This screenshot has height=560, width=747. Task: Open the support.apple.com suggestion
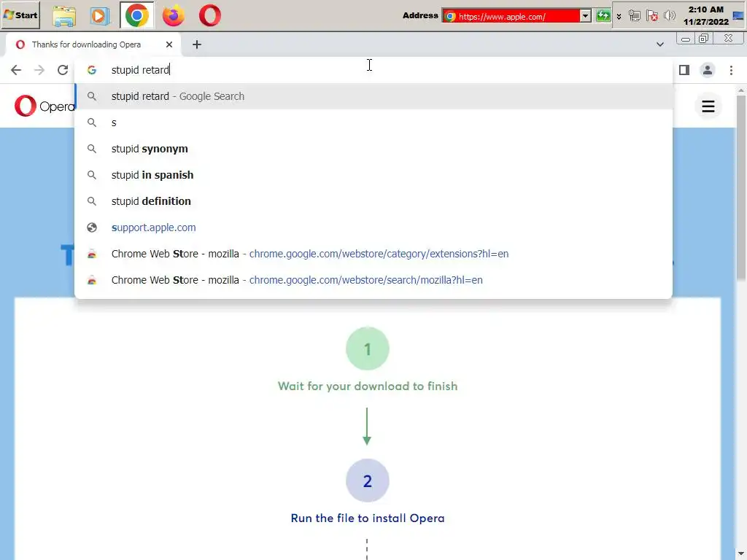tap(373, 227)
